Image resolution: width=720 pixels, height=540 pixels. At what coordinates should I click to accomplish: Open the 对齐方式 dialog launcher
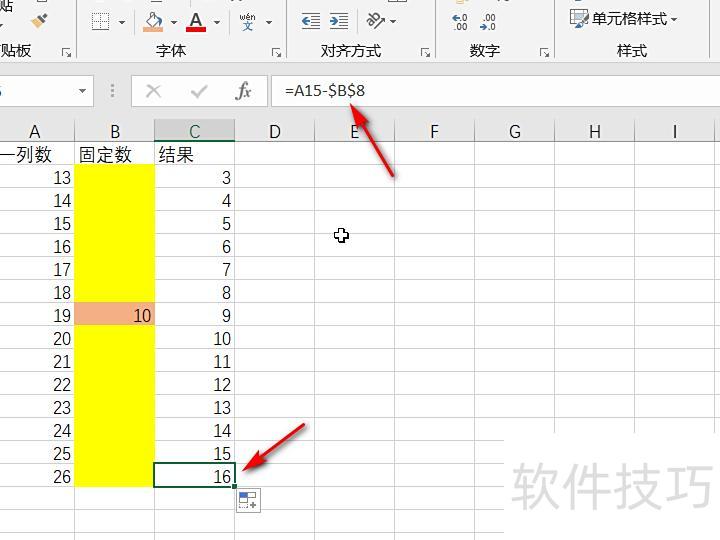coord(425,53)
